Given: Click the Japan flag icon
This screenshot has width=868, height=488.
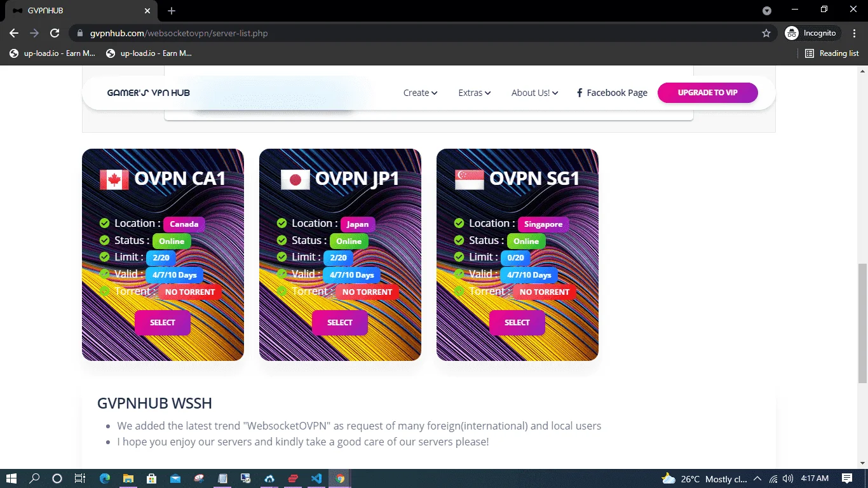Looking at the screenshot, I should pyautogui.click(x=295, y=180).
